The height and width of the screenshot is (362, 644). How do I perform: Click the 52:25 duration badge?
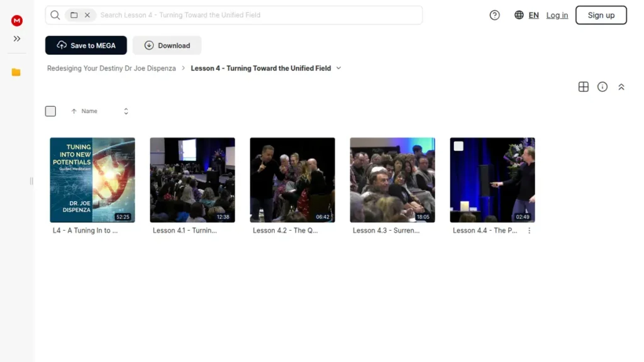click(123, 217)
